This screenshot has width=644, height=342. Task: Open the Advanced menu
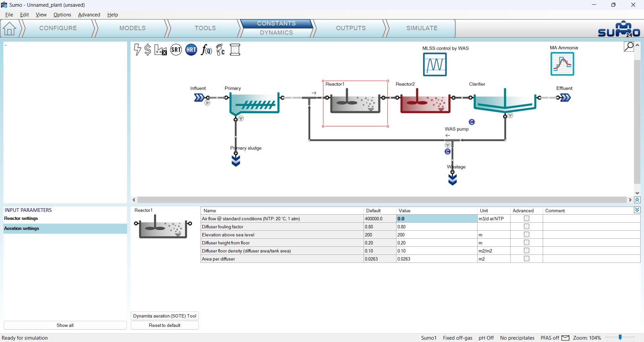pyautogui.click(x=89, y=15)
